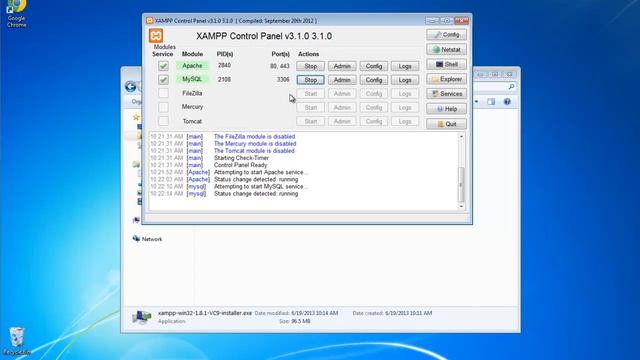Select xampp-win32-1.8.1-VC9-installer.exe file name
The height and width of the screenshot is (360, 640).
tap(205, 313)
